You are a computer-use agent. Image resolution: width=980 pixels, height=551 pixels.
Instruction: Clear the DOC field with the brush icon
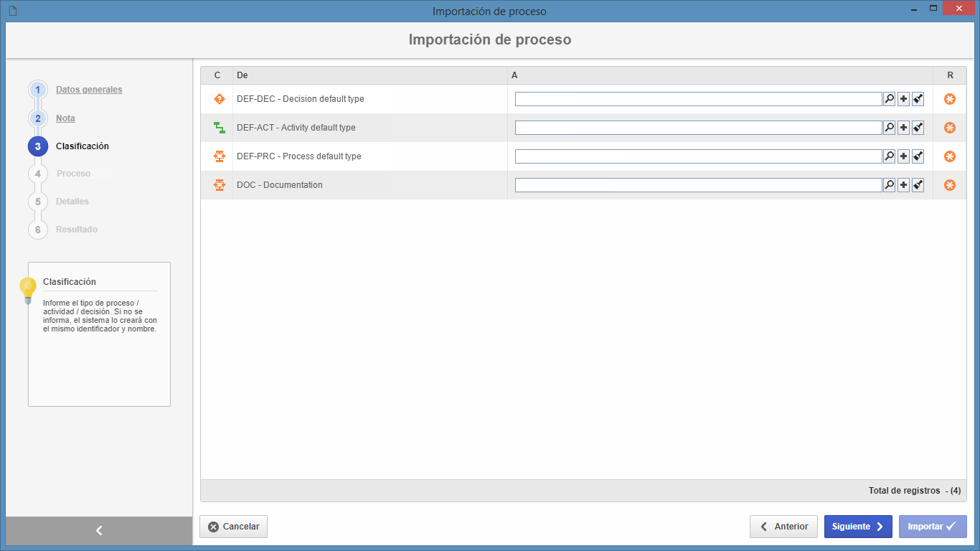coord(918,185)
